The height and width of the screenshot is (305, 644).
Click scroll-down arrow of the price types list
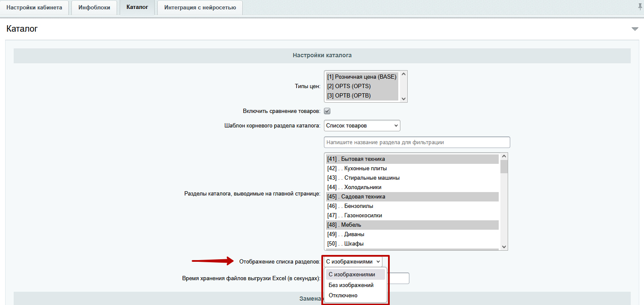click(403, 98)
